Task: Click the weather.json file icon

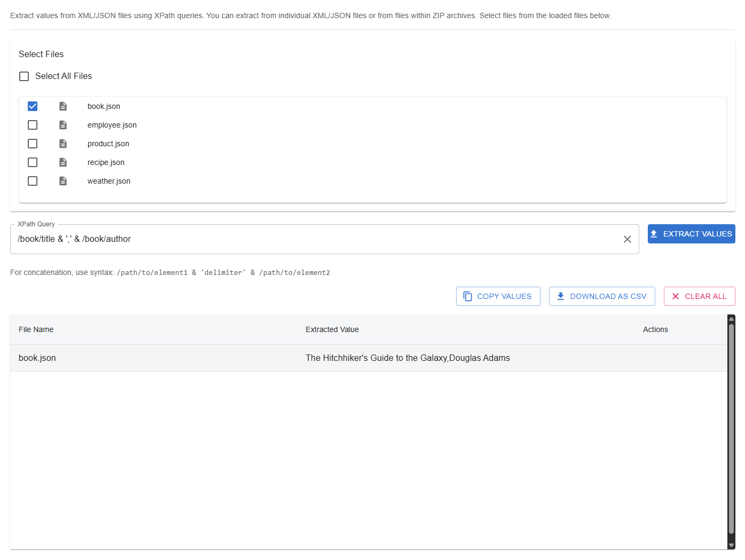Action: tap(63, 181)
